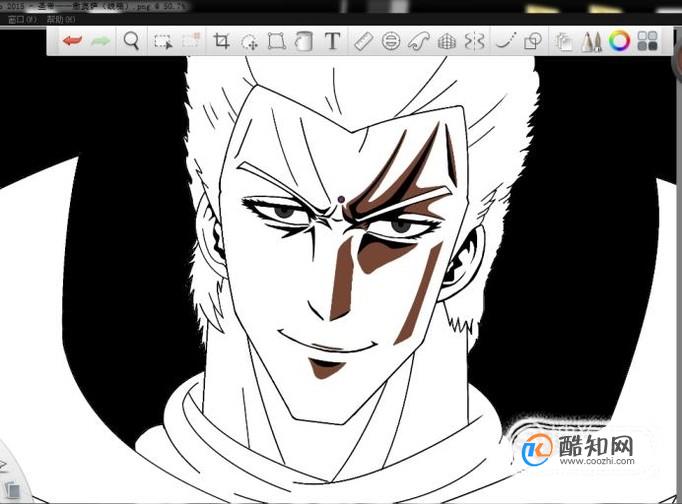This screenshot has height=504, width=682.
Task: Click the red Undo arrow
Action: pos(72,41)
